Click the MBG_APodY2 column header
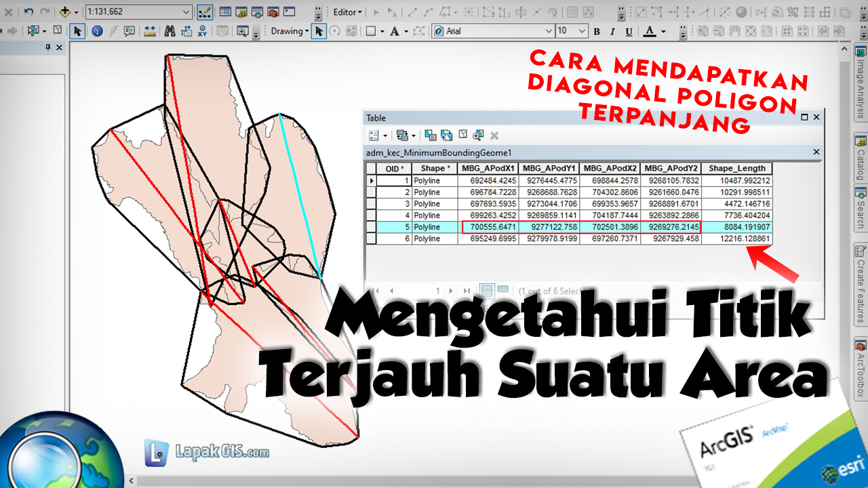Image resolution: width=868 pixels, height=488 pixels. pyautogui.click(x=671, y=169)
